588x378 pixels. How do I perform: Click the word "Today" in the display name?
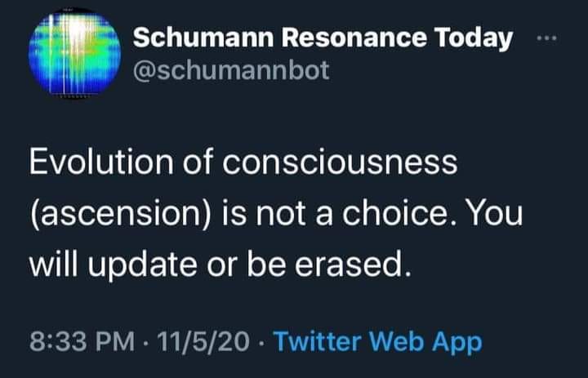pos(474,38)
